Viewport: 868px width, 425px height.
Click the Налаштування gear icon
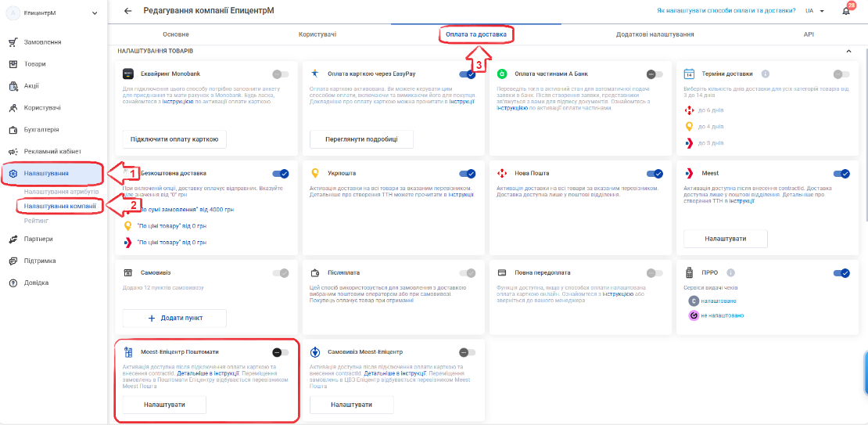14,174
